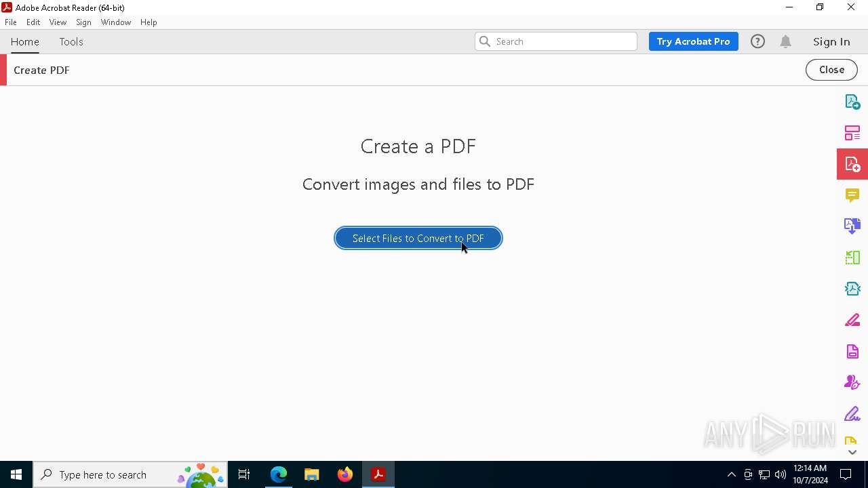
Task: Open the Sign menu
Action: (x=83, y=22)
